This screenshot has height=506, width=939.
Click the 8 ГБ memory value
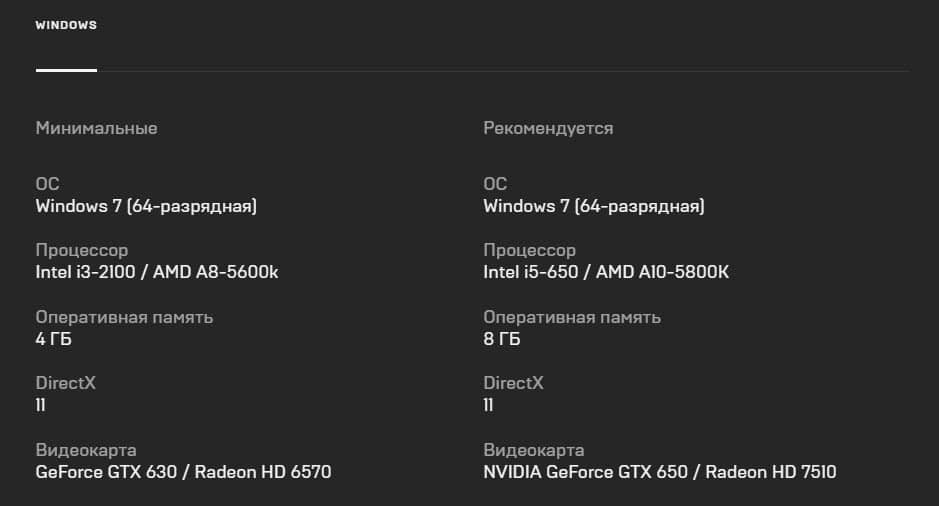click(502, 339)
